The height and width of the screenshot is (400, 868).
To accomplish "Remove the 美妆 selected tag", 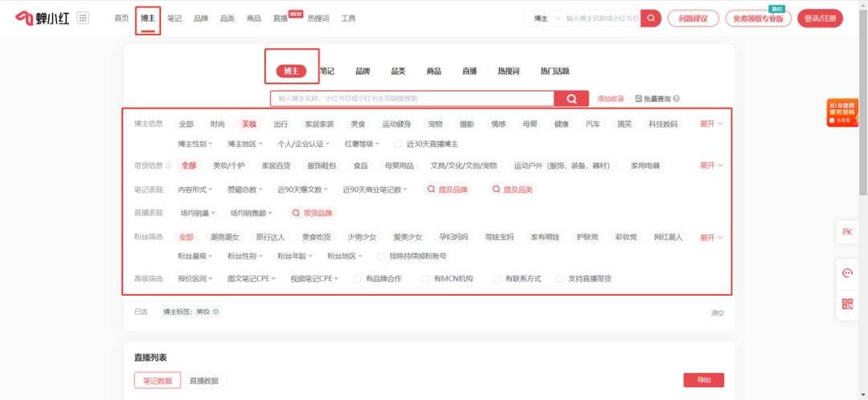I will point(216,312).
